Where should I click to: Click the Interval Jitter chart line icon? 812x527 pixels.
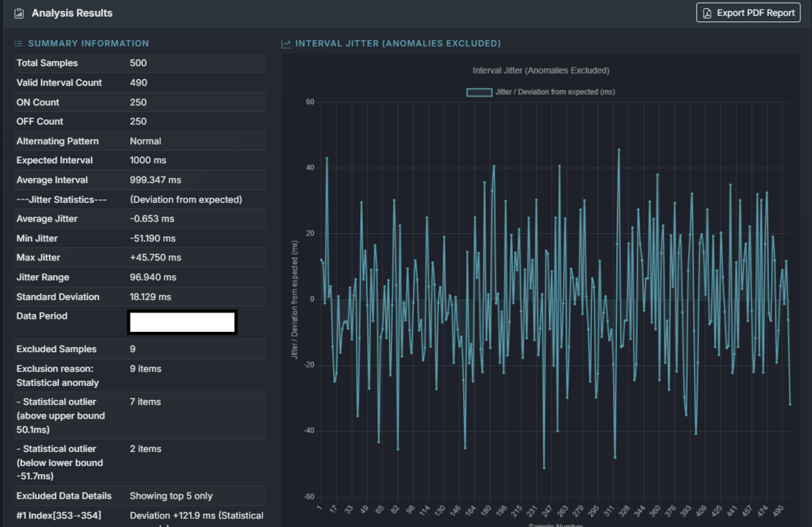coord(286,44)
